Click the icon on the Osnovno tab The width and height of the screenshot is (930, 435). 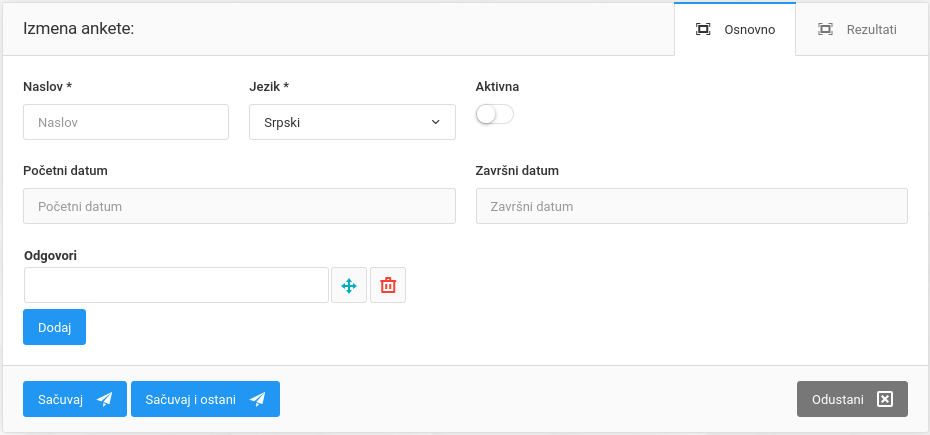click(x=703, y=29)
